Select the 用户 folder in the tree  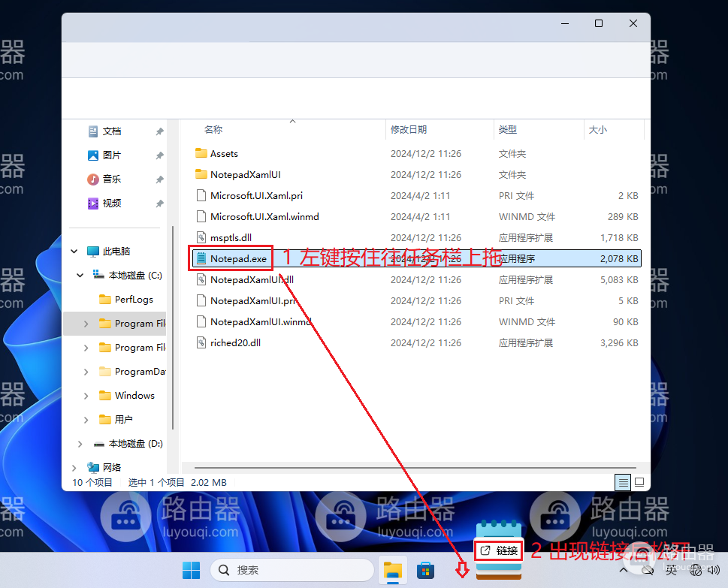coord(123,420)
